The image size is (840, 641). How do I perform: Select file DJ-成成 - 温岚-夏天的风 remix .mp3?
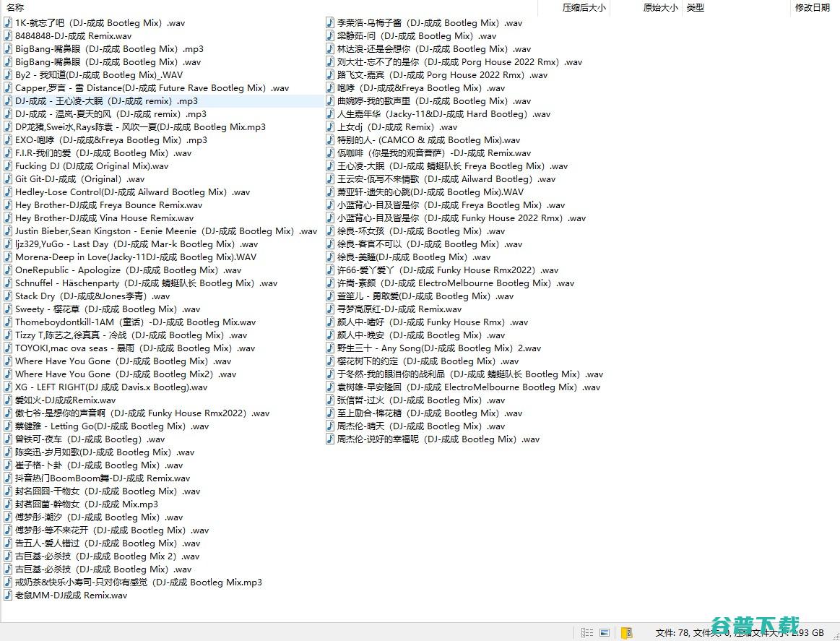pos(111,114)
